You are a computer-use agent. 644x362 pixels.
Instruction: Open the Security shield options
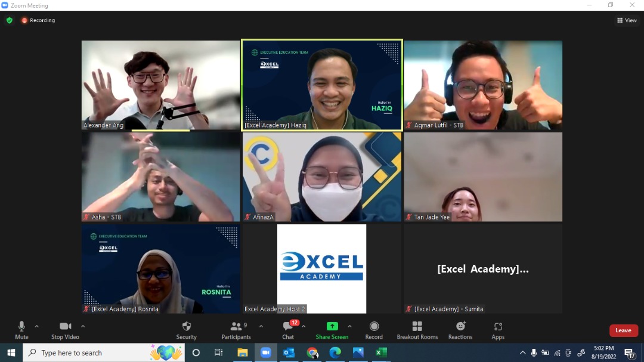[x=186, y=329]
